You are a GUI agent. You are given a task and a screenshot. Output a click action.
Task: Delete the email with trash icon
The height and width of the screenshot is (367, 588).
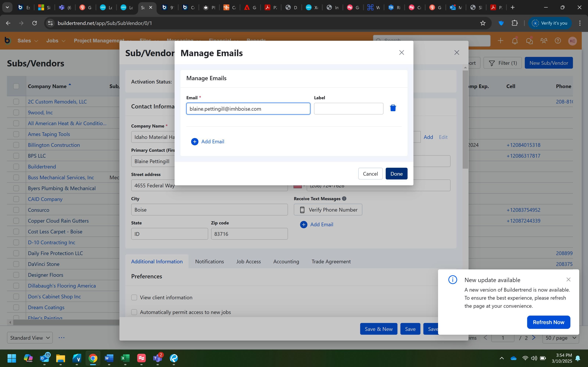coord(393,108)
